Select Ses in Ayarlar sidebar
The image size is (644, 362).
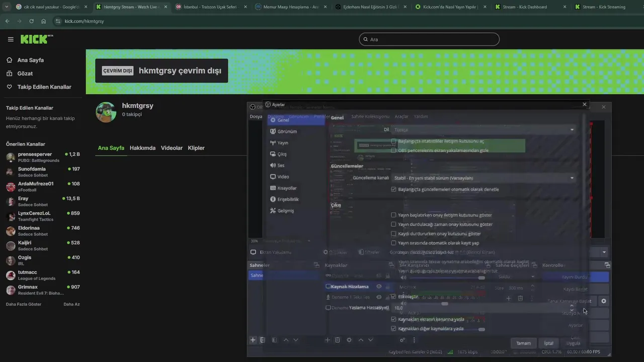click(x=296, y=165)
